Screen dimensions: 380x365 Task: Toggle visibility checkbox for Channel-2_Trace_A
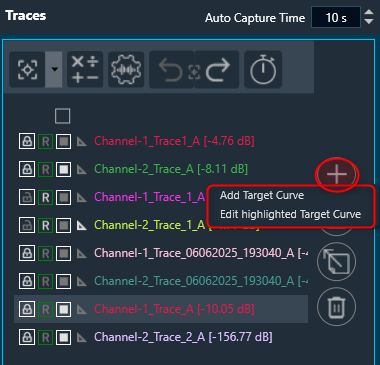pyautogui.click(x=63, y=169)
